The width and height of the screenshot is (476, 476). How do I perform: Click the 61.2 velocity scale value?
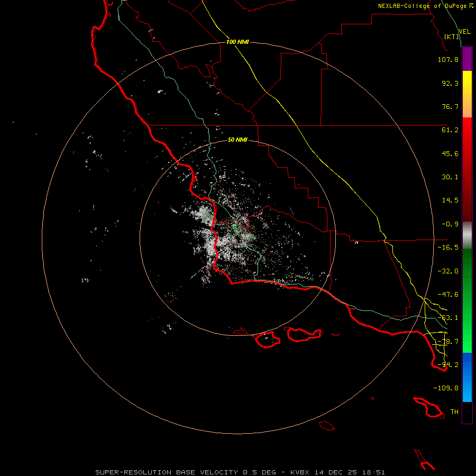pyautogui.click(x=450, y=130)
